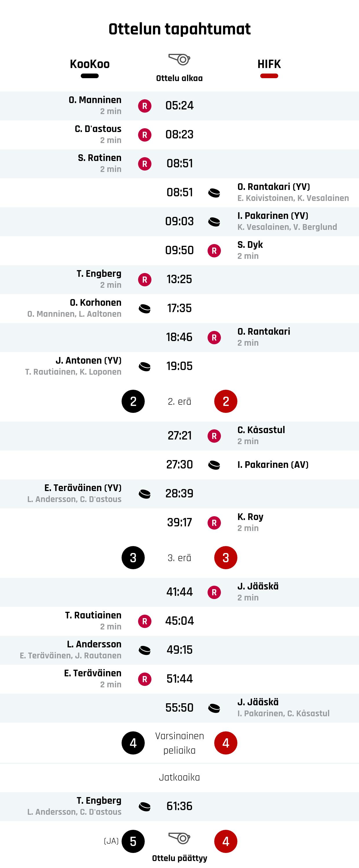359x868 pixels.
Task: Click the goal puck icon at 08:51
Action: [x=214, y=193]
